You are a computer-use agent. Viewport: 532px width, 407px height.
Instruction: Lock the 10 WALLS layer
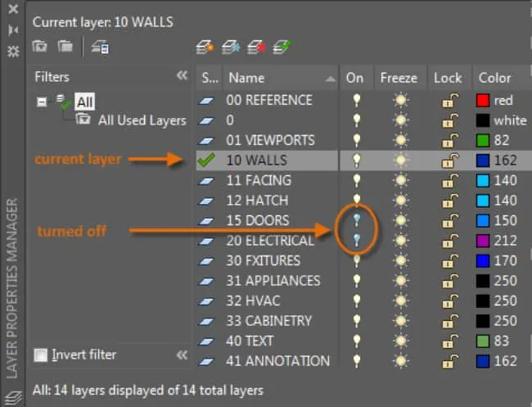[449, 161]
